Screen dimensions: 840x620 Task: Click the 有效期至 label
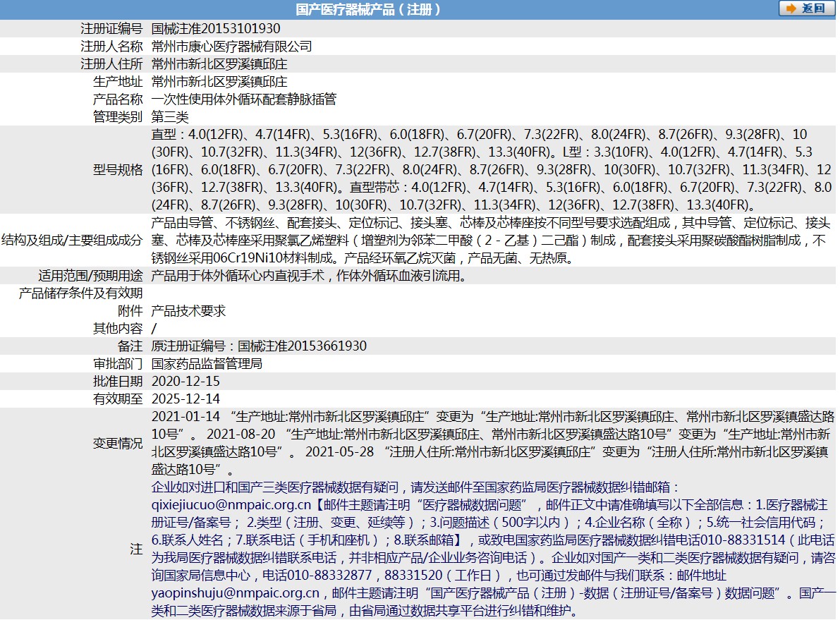click(118, 399)
